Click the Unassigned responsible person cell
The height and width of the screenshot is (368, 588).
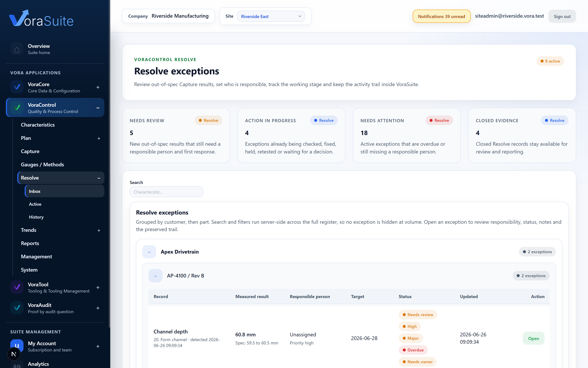(303, 335)
